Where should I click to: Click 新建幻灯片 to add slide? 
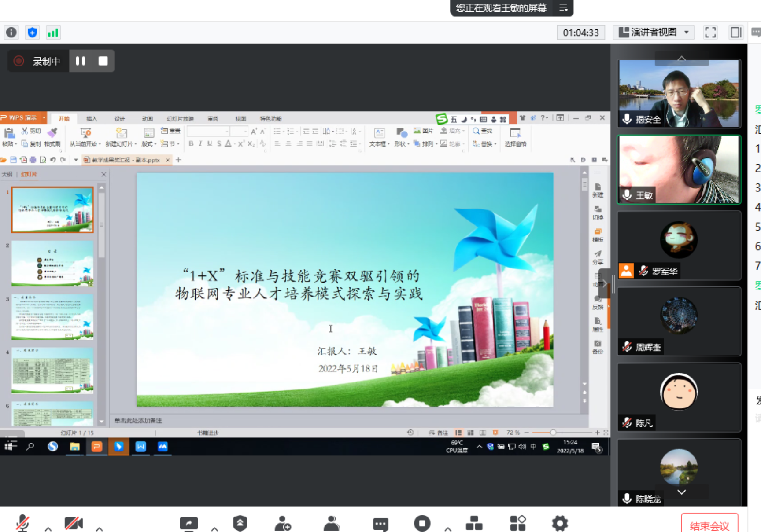coord(119,136)
